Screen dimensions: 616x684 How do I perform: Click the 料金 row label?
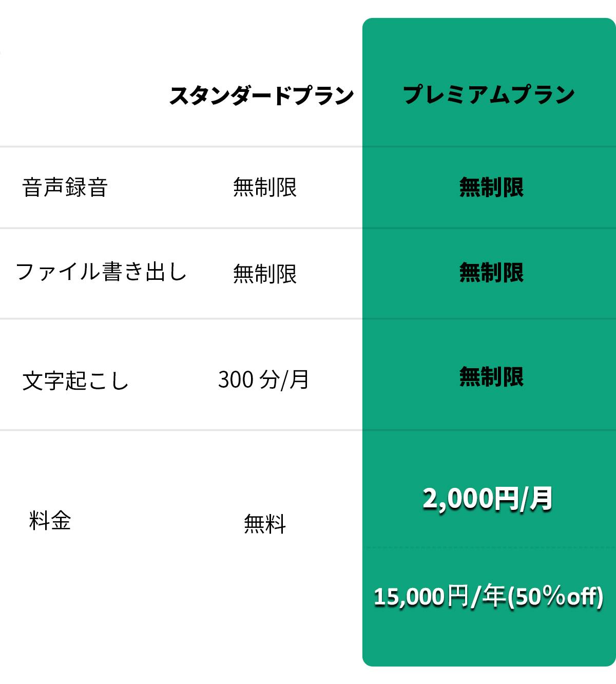point(50,521)
